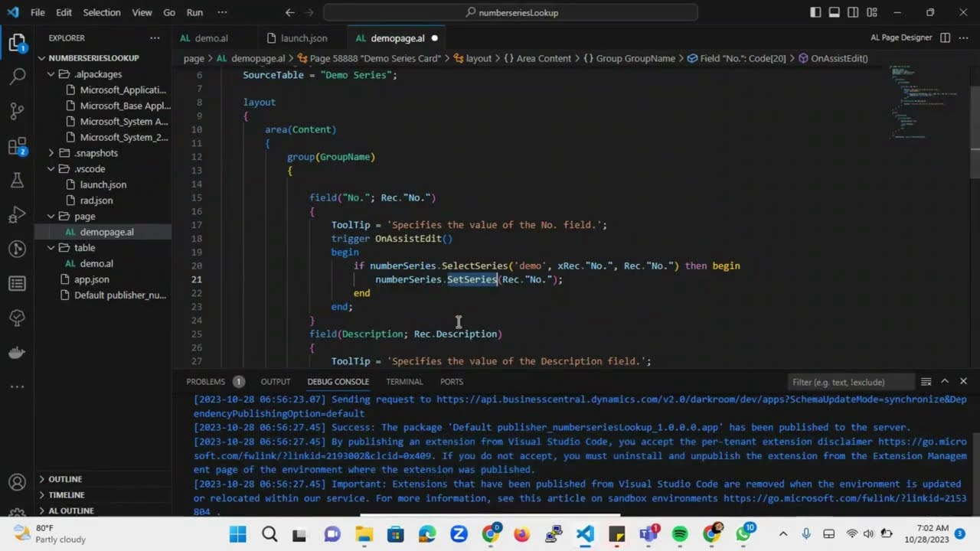This screenshot has width=980, height=551.
Task: Open the View menu
Action: tap(142, 12)
